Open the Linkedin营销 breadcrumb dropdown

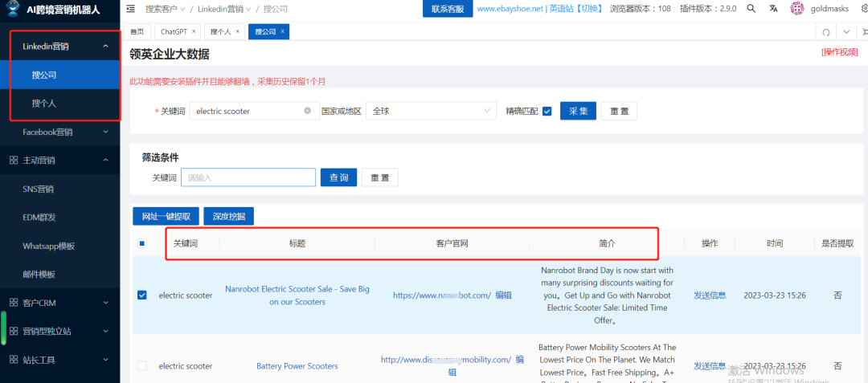(224, 9)
